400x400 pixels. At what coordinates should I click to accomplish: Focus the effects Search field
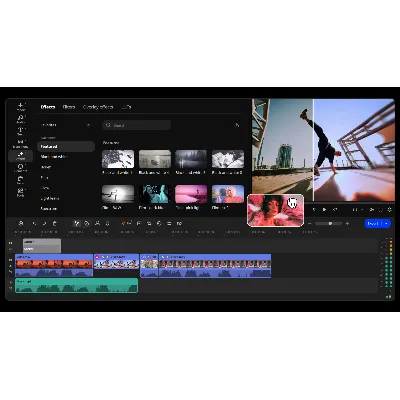[136, 125]
